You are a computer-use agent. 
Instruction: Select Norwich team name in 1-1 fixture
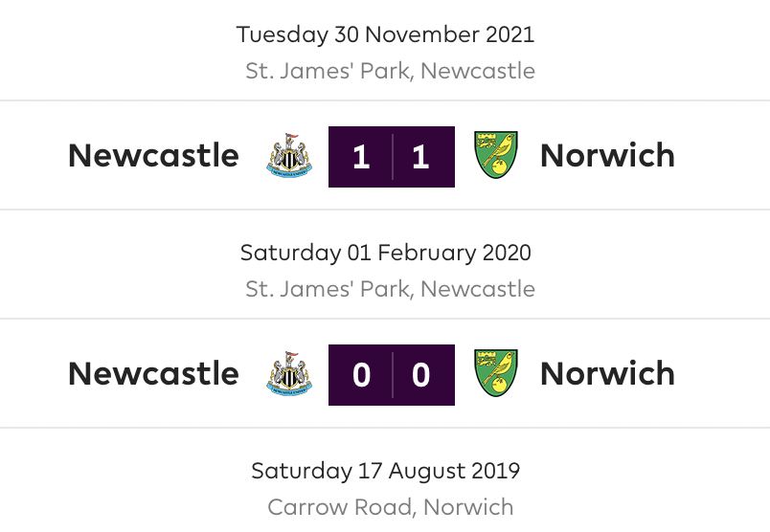click(607, 156)
